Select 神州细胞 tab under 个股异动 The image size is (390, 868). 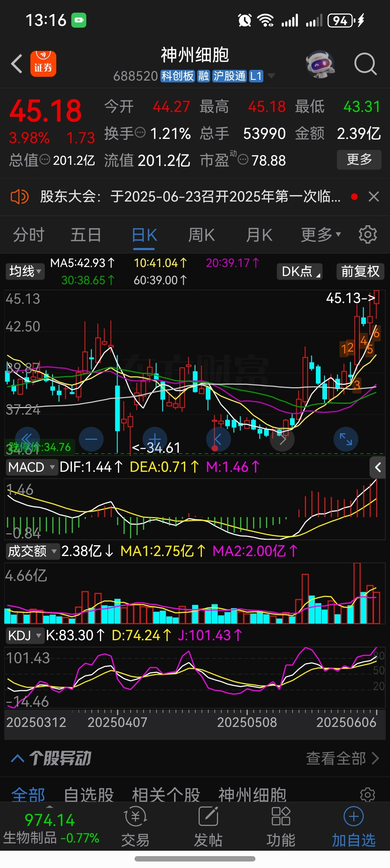(x=252, y=794)
